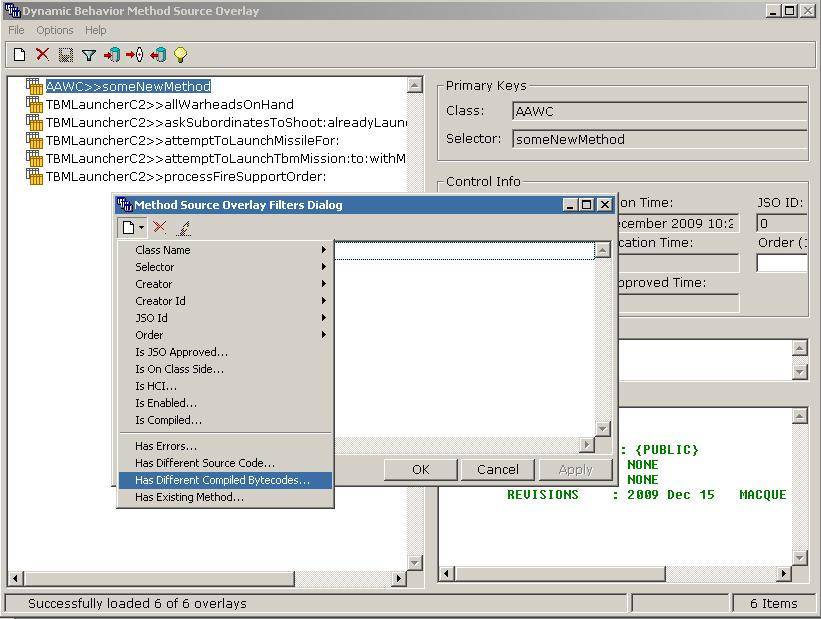Image resolution: width=821 pixels, height=619 pixels.
Task: Open the filter funnel icon in main toolbar
Action: point(88,55)
